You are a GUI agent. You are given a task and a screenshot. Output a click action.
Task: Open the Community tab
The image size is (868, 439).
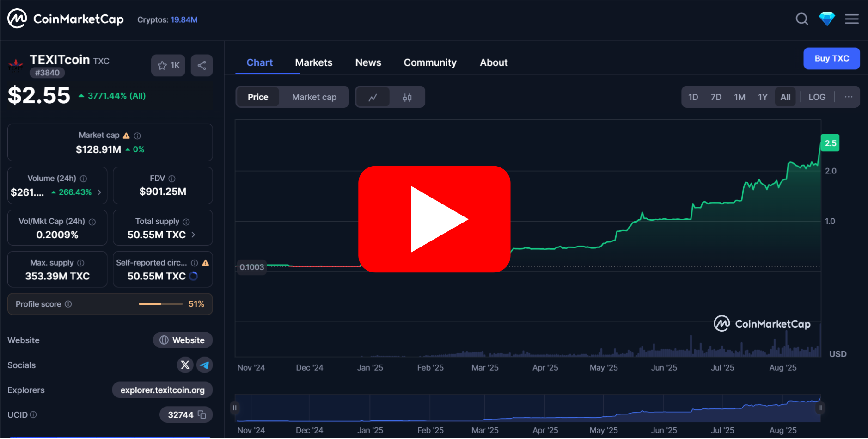[430, 62]
